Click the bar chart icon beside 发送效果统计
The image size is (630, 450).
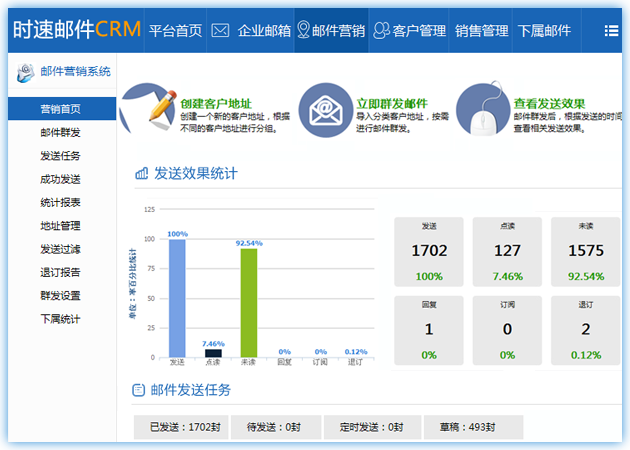142,174
